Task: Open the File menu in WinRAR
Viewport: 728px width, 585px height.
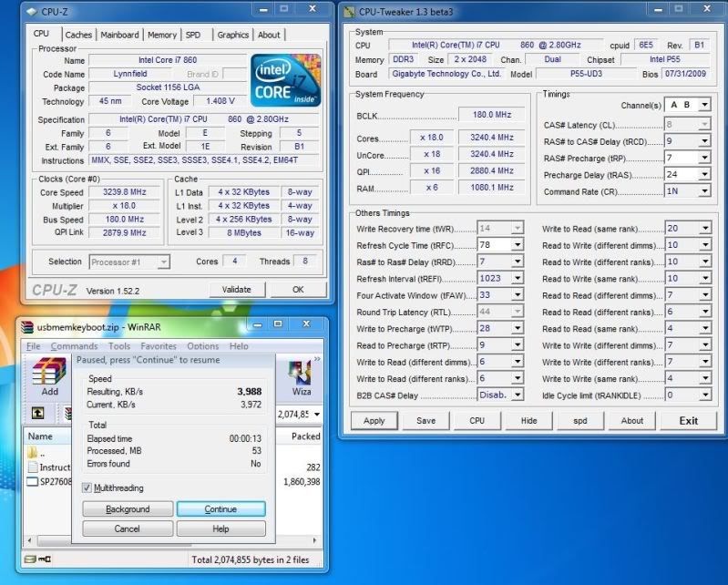Action: pyautogui.click(x=33, y=346)
